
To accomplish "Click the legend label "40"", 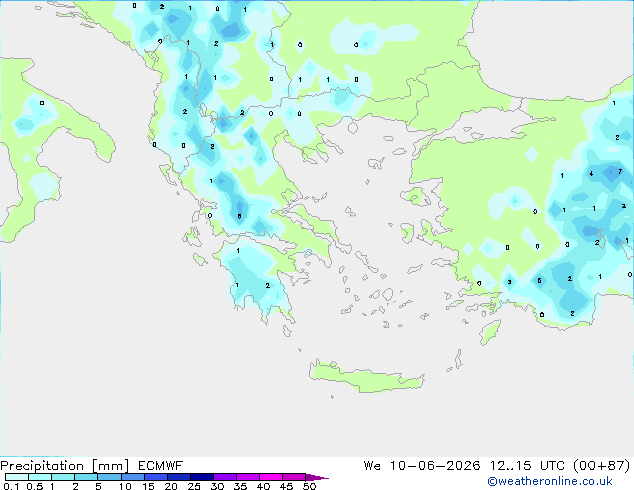I will pos(263,486).
